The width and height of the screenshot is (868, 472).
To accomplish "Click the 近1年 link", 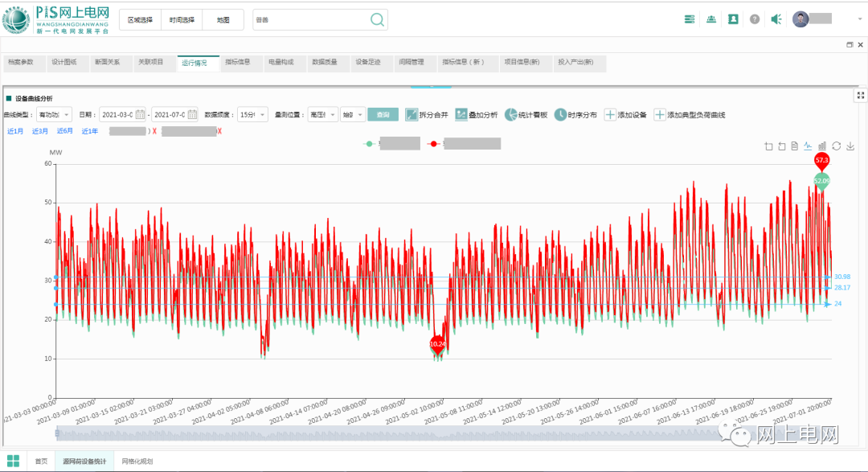I will (90, 131).
